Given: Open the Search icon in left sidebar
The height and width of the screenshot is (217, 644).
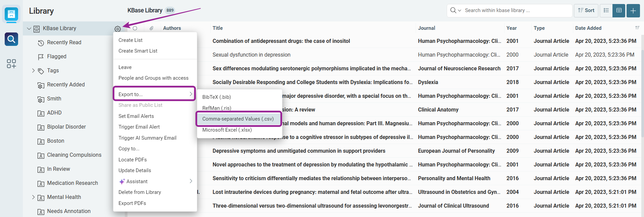Looking at the screenshot, I should pyautogui.click(x=11, y=39).
